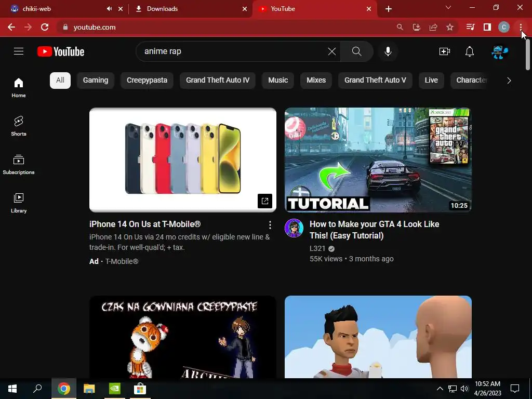Open Chrome three-dot menu
This screenshot has height=399, width=532.
tap(521, 27)
